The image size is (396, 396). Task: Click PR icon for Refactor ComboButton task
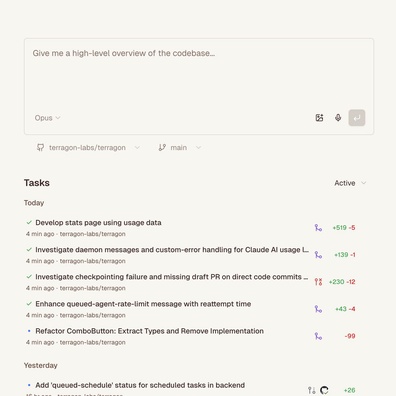(x=318, y=336)
